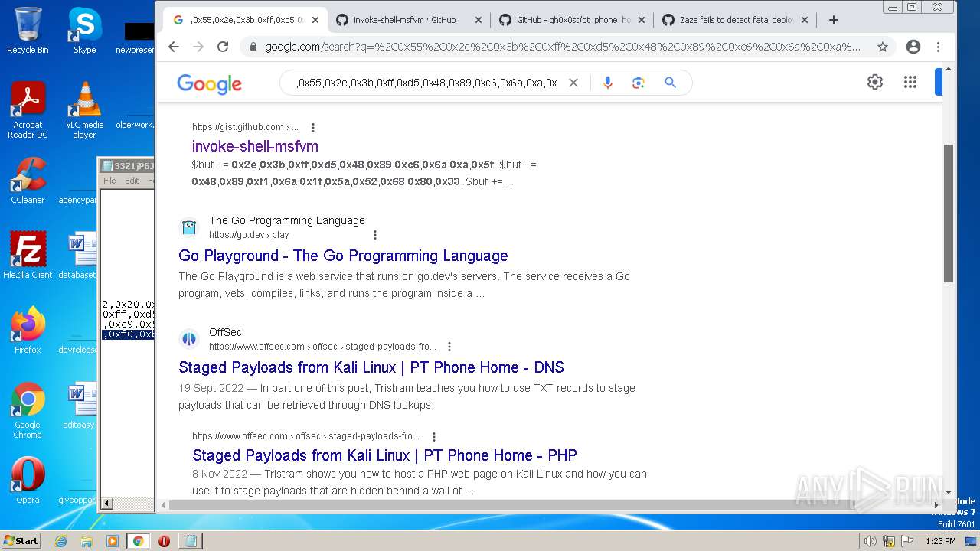Screen dimensions: 980x551
Task: Open databaset Word document on desktop
Action: pyautogui.click(x=78, y=256)
